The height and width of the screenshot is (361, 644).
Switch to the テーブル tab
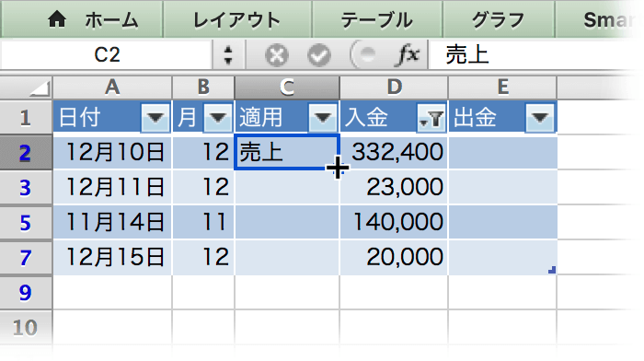tap(377, 19)
